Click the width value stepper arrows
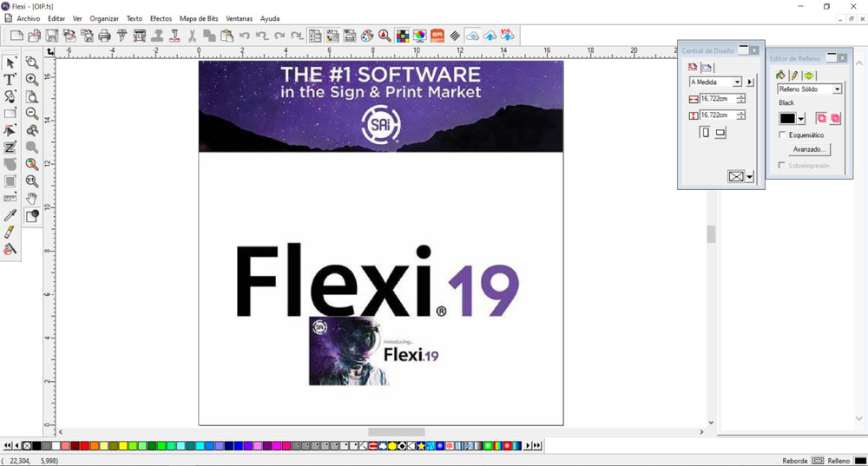 pos(740,99)
